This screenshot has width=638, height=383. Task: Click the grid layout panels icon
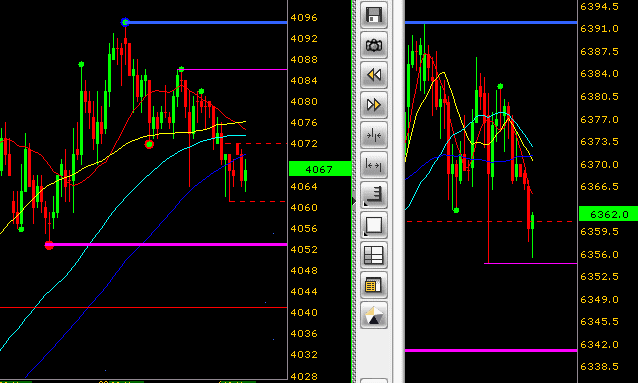374,255
